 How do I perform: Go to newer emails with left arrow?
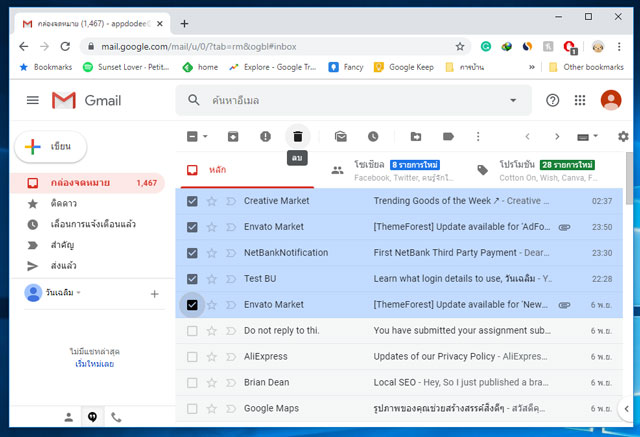[x=527, y=136]
